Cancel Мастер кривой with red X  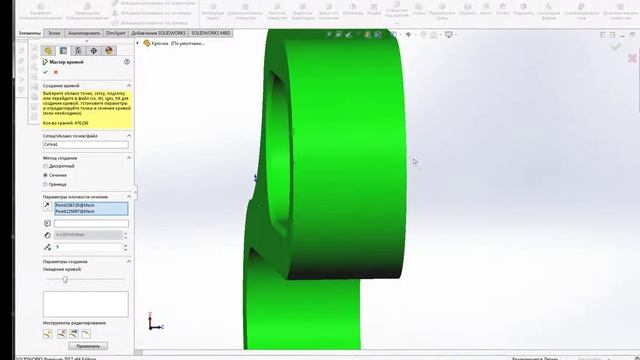click(x=56, y=72)
